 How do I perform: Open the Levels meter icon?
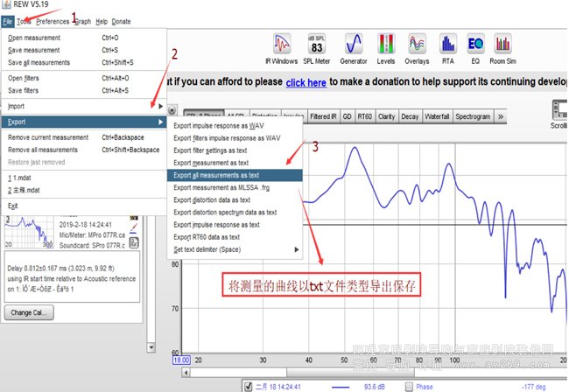coord(386,47)
